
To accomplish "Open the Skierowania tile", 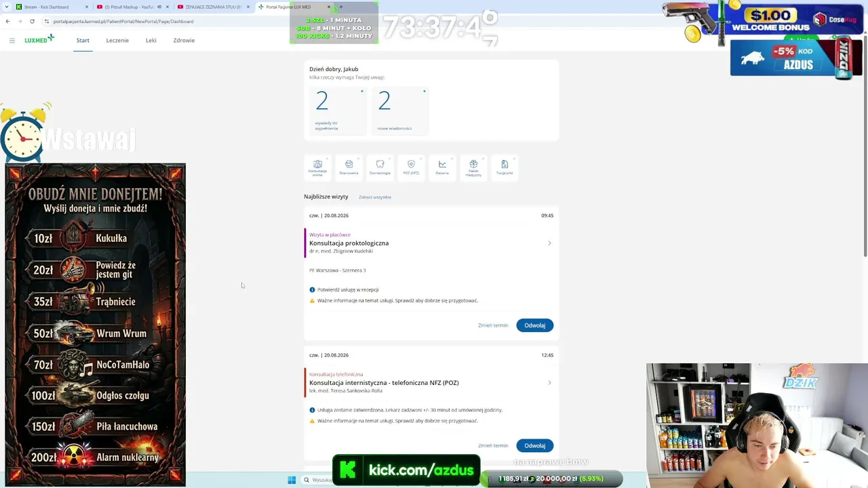I will click(349, 167).
